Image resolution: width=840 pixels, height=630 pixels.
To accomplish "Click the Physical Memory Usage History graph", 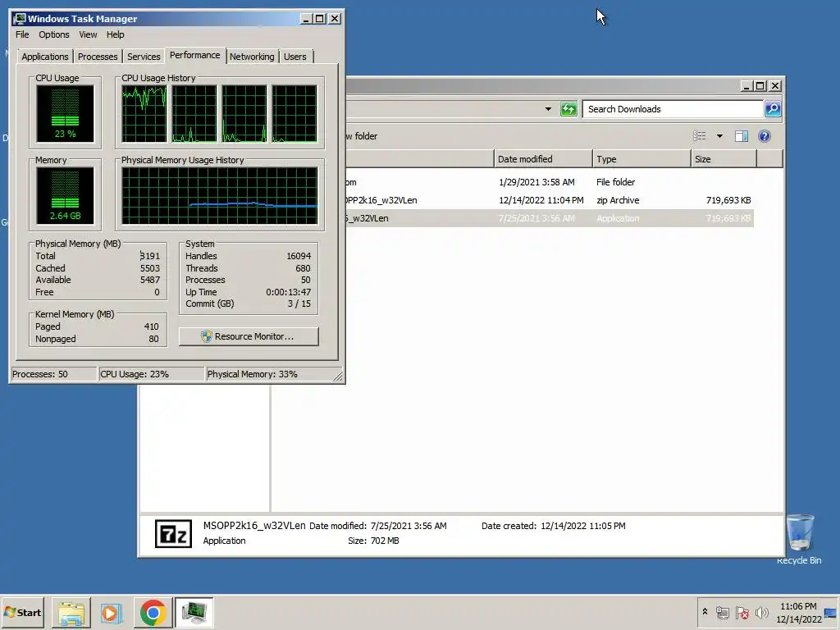I will 220,195.
